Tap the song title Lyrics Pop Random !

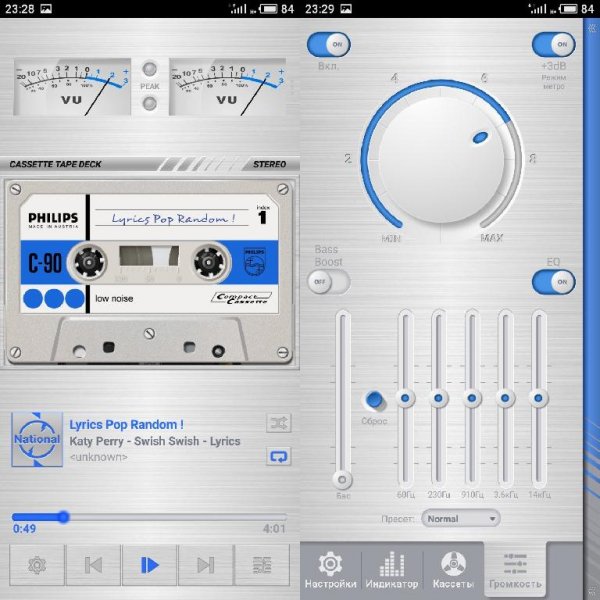click(127, 424)
